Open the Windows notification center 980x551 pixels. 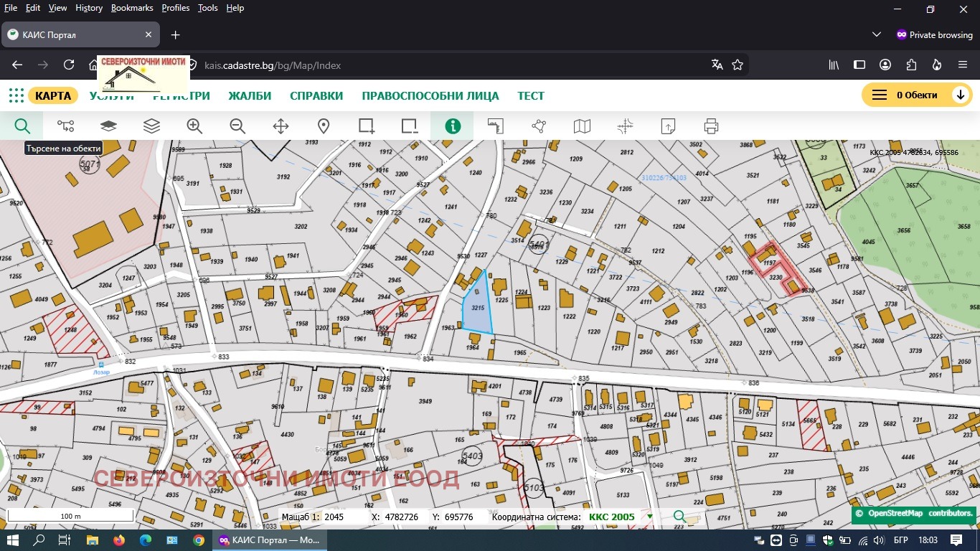tap(956, 540)
